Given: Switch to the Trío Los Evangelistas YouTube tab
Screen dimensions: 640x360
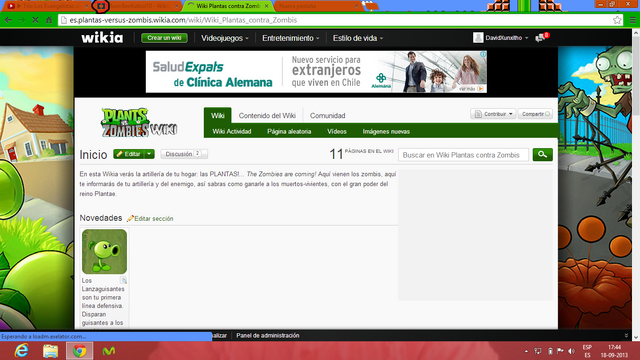Looking at the screenshot, I should coord(46,6).
